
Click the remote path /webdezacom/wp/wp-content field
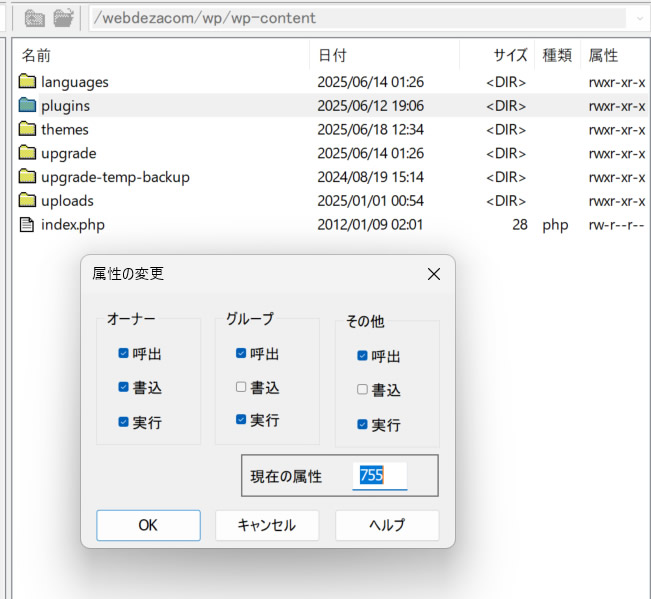click(359, 18)
